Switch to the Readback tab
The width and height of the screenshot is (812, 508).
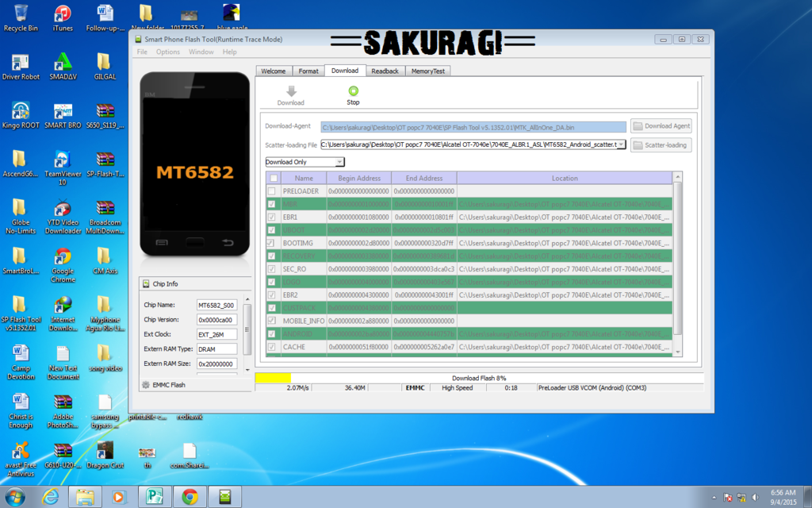[x=385, y=71]
